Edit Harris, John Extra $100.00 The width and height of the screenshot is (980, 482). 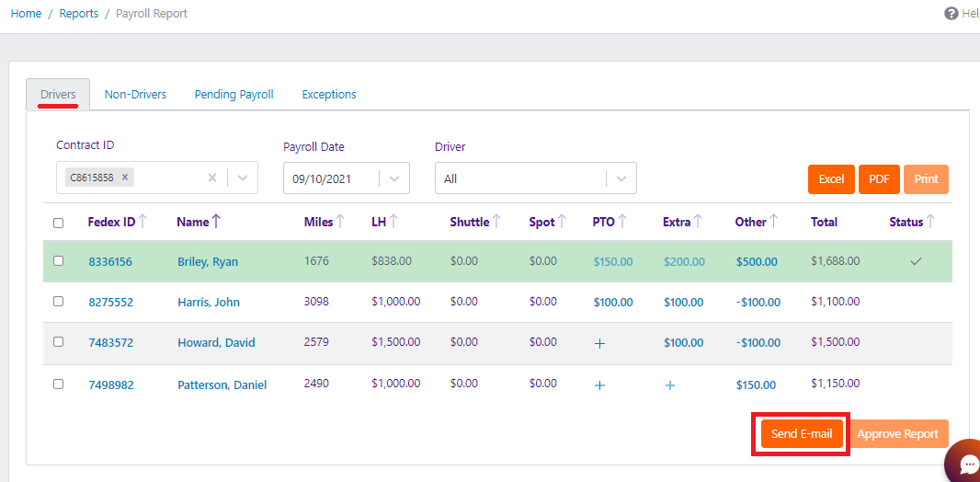683,303
